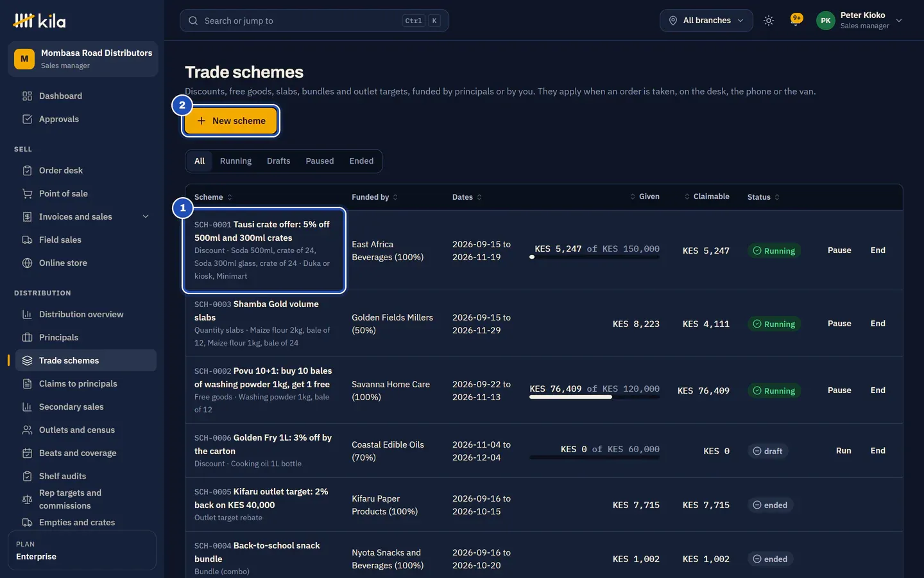Screen dimensions: 924x578
Task: Select the Outlets and census people icon
Action: tap(27, 430)
